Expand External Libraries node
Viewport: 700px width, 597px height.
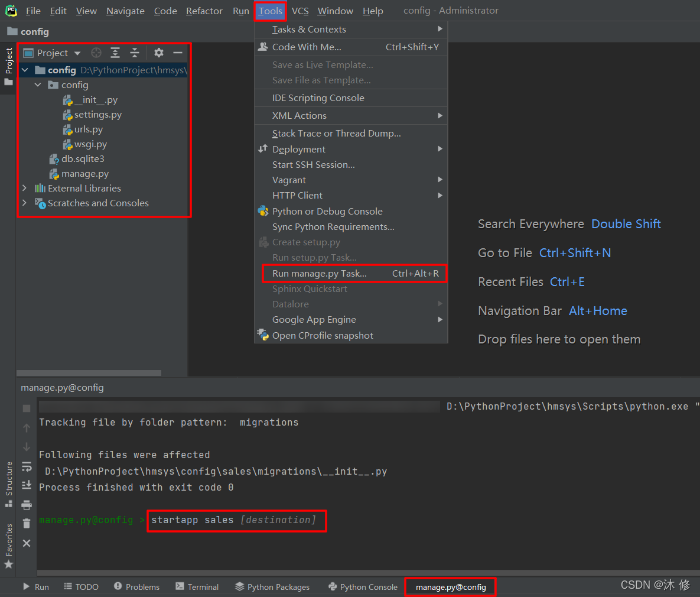tap(25, 188)
